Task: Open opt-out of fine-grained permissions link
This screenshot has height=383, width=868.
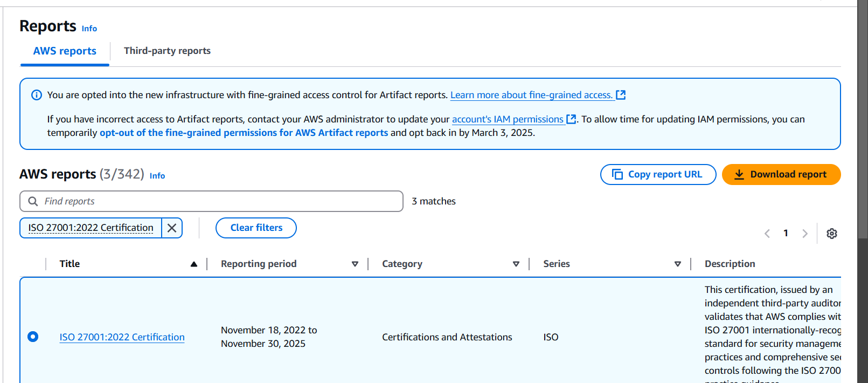Action: (x=244, y=133)
